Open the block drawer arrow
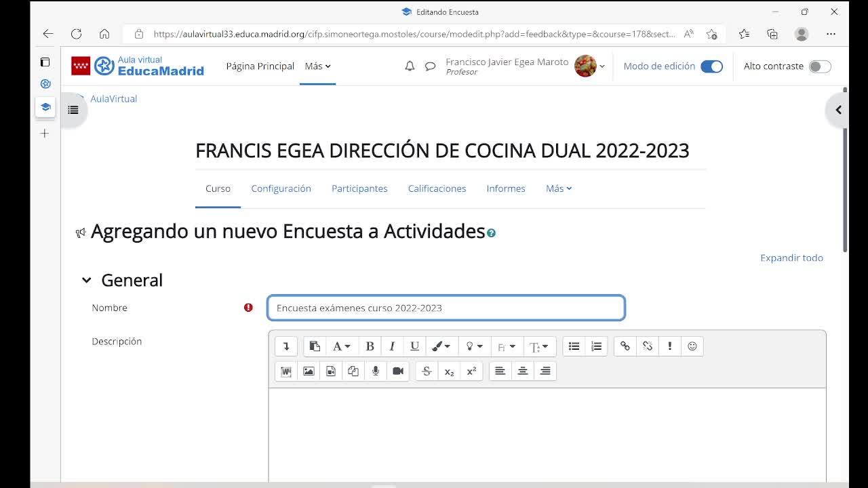 click(838, 110)
